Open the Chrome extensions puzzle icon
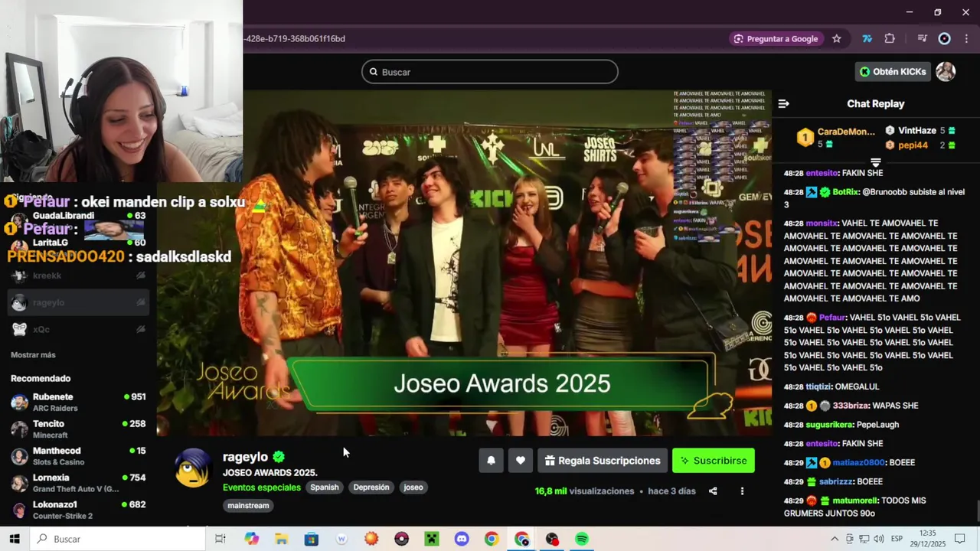This screenshot has width=980, height=551. tap(890, 39)
